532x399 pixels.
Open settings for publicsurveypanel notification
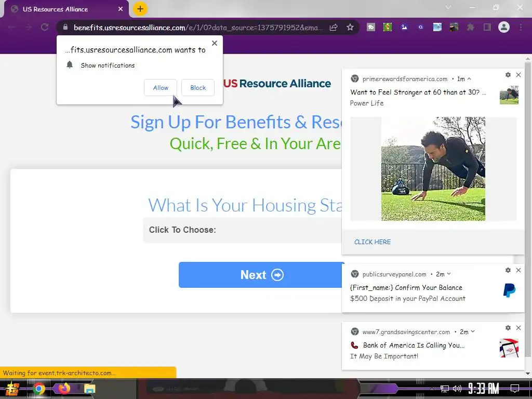click(x=508, y=270)
